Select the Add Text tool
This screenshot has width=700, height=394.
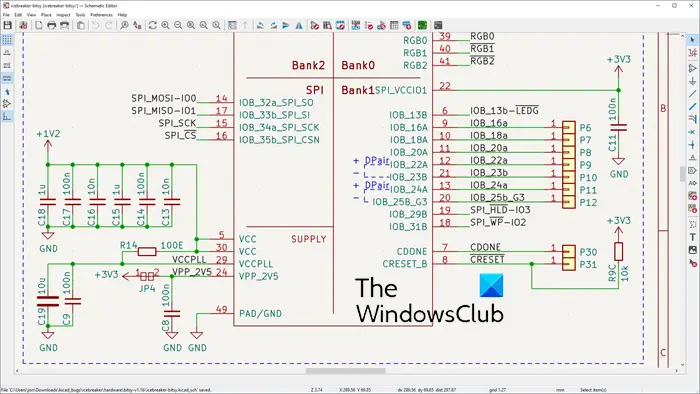692,237
